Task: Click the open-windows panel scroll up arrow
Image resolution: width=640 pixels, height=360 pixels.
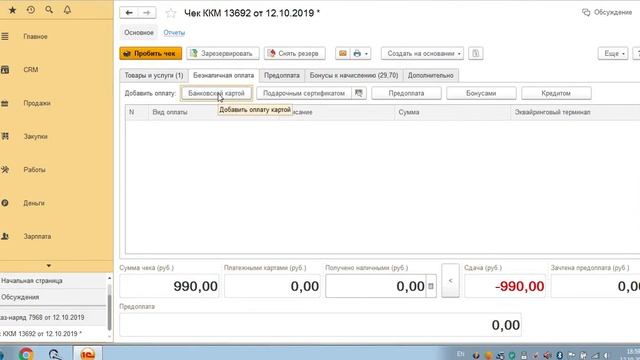Action: [x=109, y=278]
